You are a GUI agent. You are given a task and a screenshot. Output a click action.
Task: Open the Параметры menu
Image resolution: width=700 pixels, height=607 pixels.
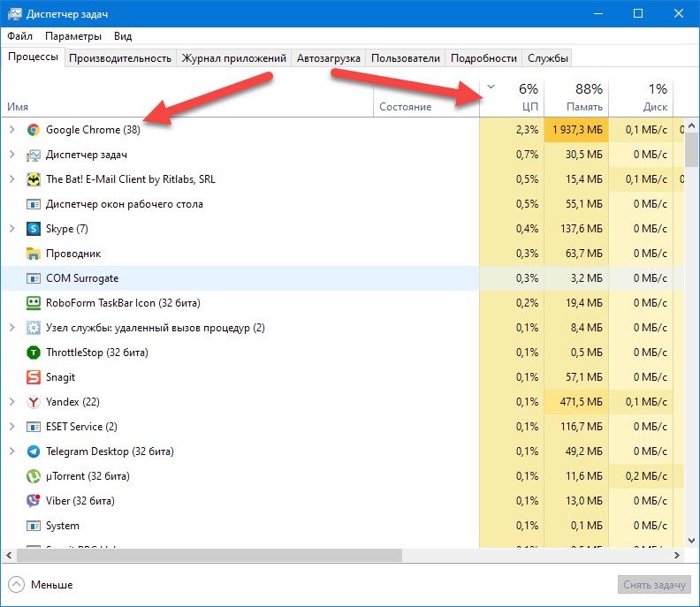[x=73, y=36]
